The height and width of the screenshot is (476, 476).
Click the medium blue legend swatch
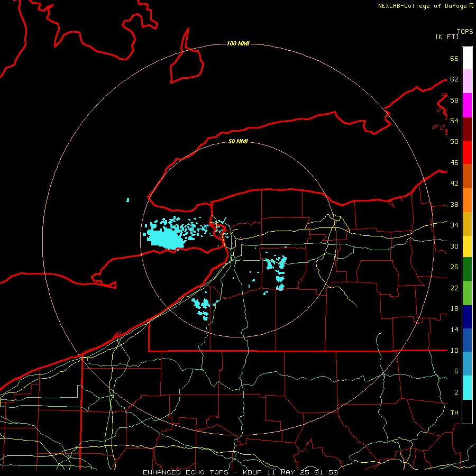coord(467,340)
